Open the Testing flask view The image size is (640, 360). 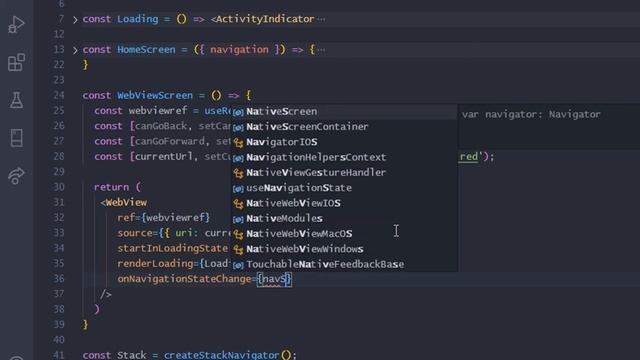coord(16,100)
